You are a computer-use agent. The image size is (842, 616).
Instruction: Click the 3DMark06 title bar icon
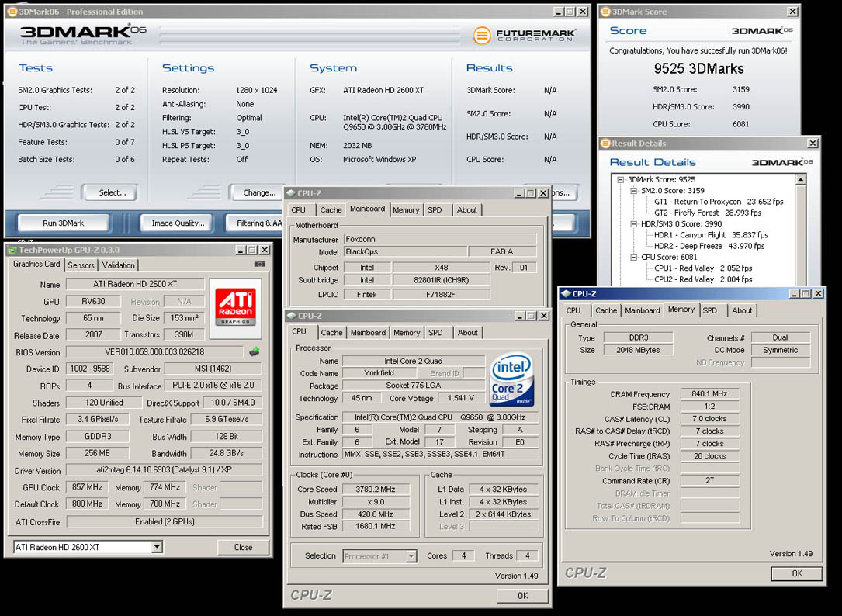12,12
